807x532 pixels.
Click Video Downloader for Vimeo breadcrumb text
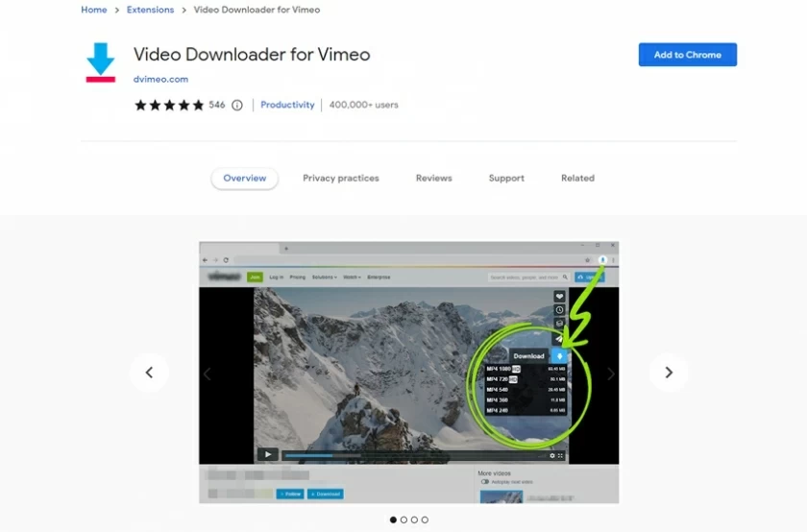257,10
